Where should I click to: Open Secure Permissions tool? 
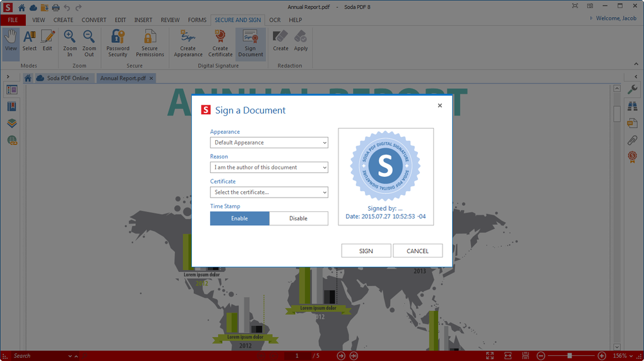coord(150,38)
